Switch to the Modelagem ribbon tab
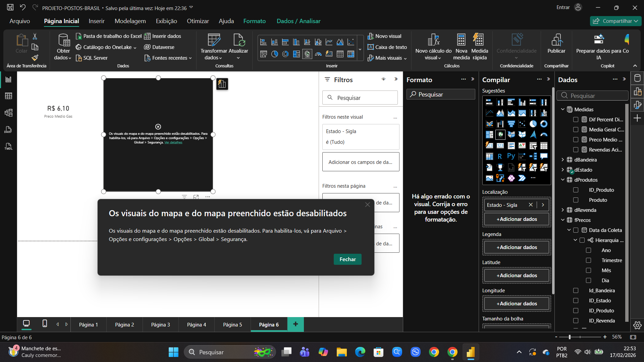 (x=130, y=21)
